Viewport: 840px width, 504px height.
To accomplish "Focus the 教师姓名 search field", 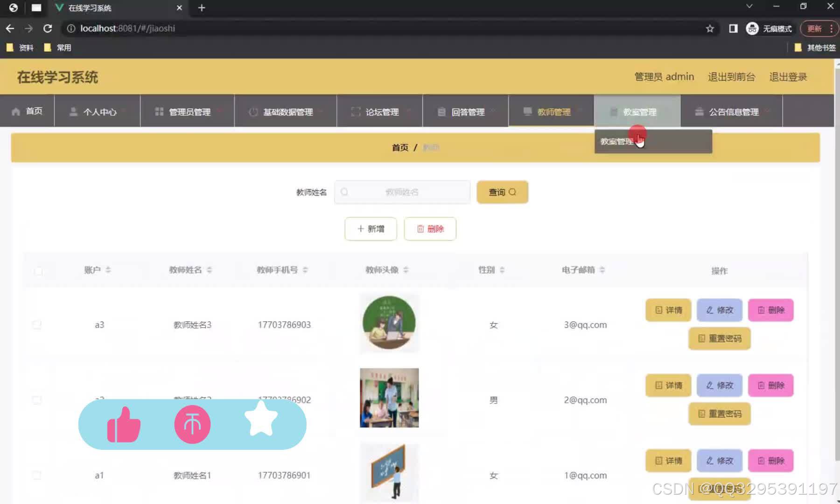I will click(402, 192).
